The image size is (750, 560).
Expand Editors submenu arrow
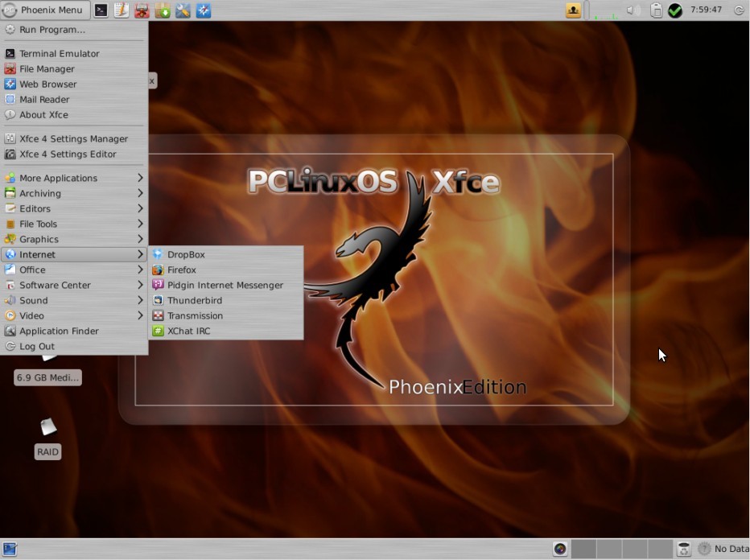pos(140,208)
